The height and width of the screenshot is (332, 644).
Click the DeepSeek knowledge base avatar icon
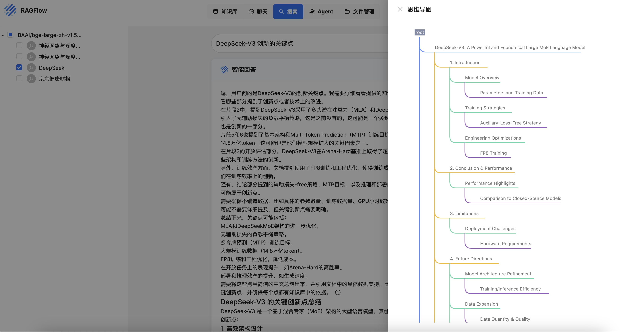point(31,68)
